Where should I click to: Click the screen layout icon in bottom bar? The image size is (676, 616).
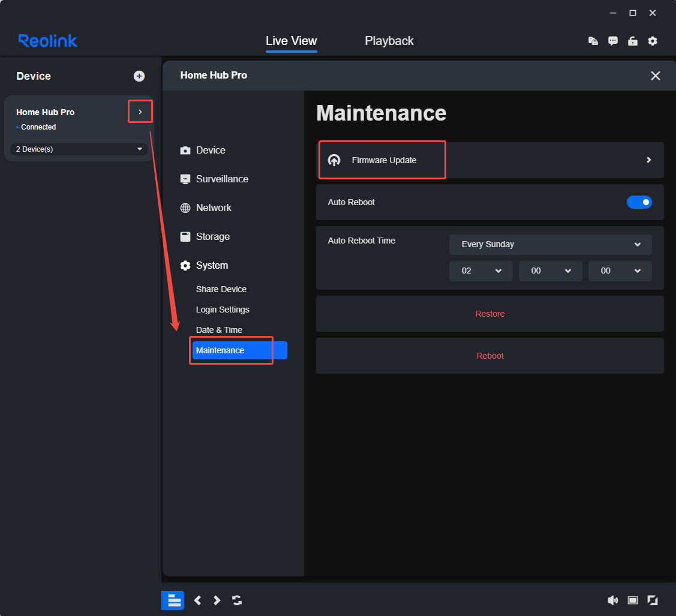(x=632, y=600)
